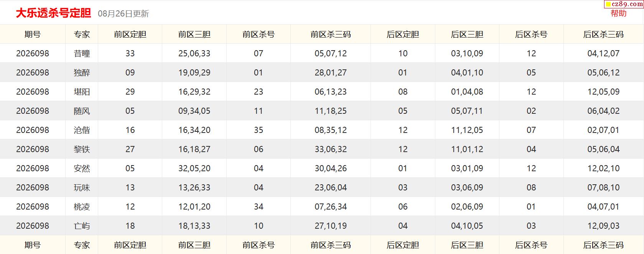Choose expert 黎铁 in the list
The image size is (644, 254).
(82, 149)
